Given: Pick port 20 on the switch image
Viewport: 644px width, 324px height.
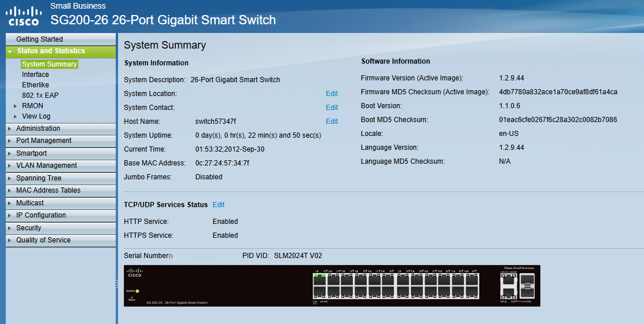Looking at the screenshot, I should 417,292.
